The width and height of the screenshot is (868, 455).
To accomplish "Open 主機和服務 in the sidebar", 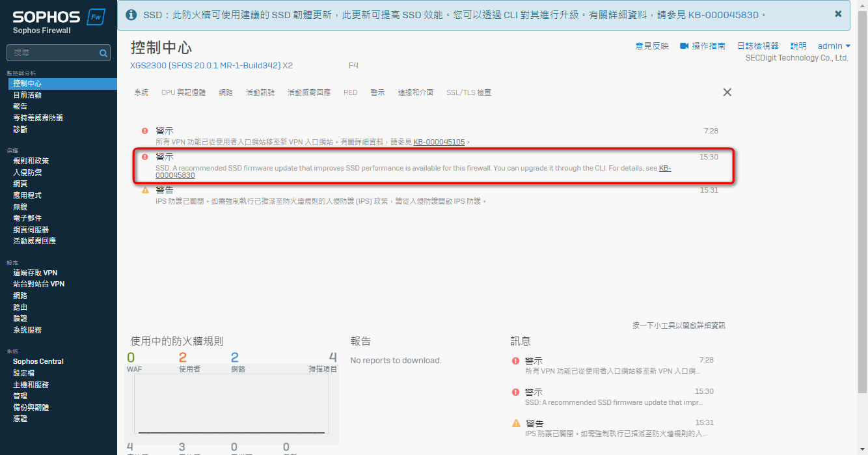I will 31,385.
